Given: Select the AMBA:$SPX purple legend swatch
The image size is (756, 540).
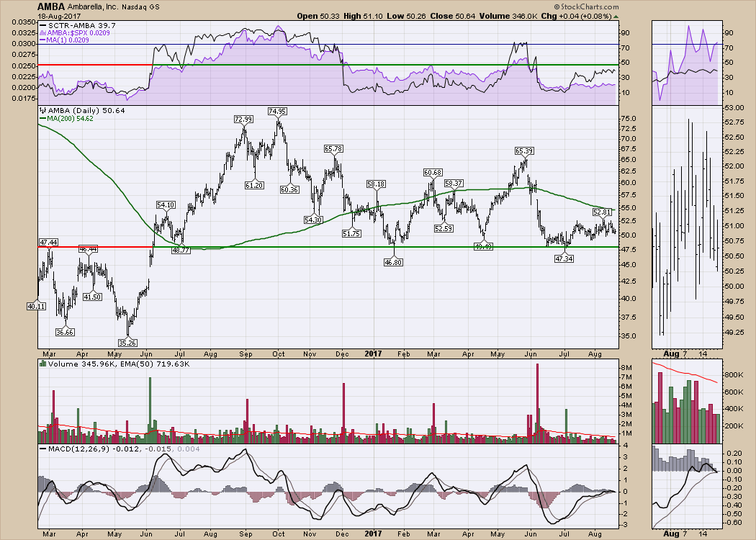Looking at the screenshot, I should (x=42, y=32).
